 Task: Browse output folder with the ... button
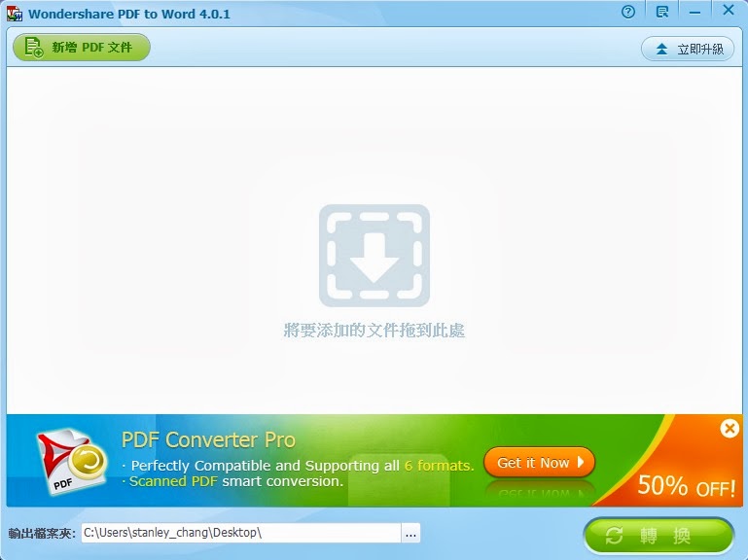pyautogui.click(x=410, y=534)
